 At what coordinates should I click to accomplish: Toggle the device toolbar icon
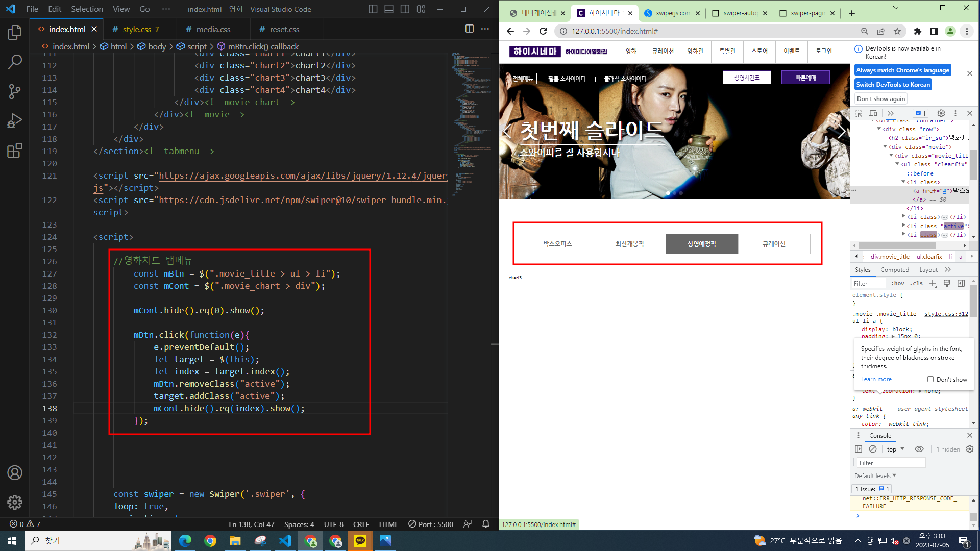pyautogui.click(x=873, y=113)
